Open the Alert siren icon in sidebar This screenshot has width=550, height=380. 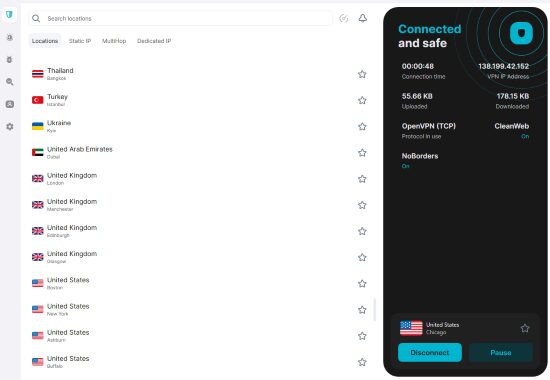click(10, 37)
